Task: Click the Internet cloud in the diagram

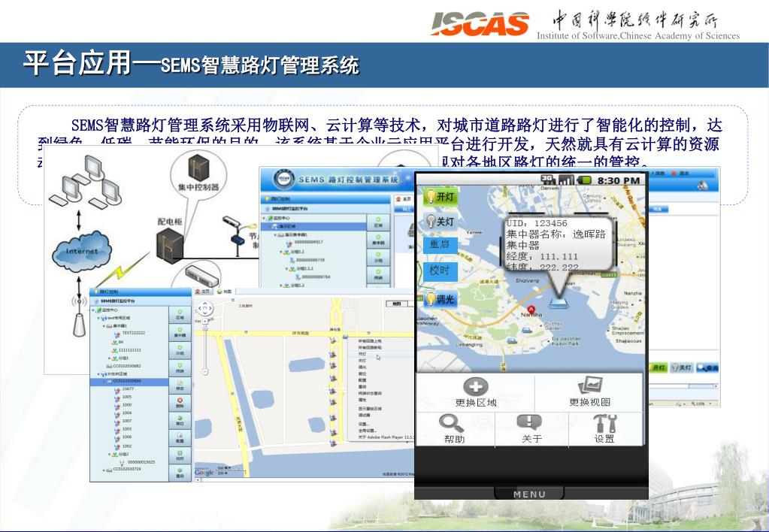Action: pyautogui.click(x=82, y=251)
